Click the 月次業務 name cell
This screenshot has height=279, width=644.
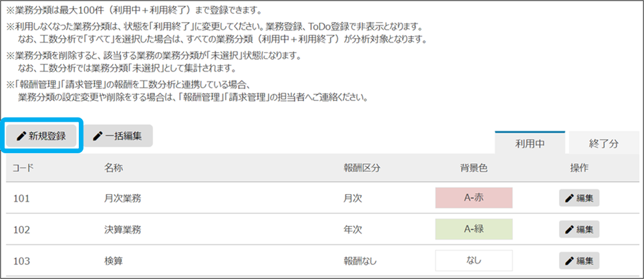click(x=122, y=198)
